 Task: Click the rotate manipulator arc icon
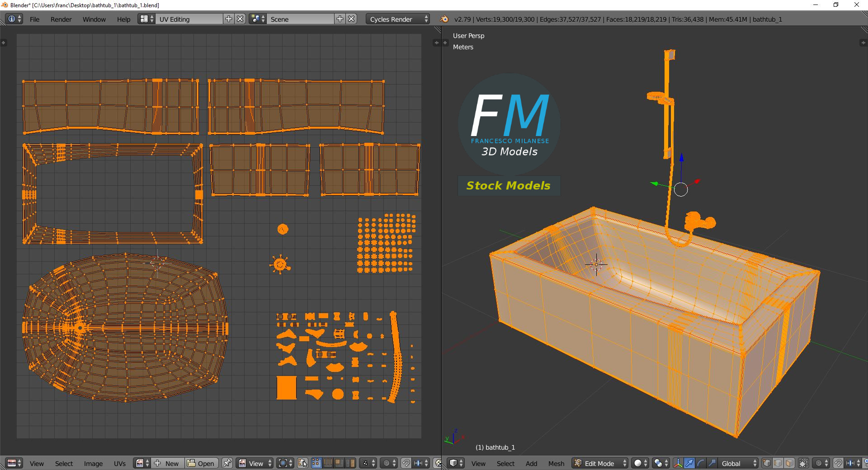pyautogui.click(x=700, y=463)
